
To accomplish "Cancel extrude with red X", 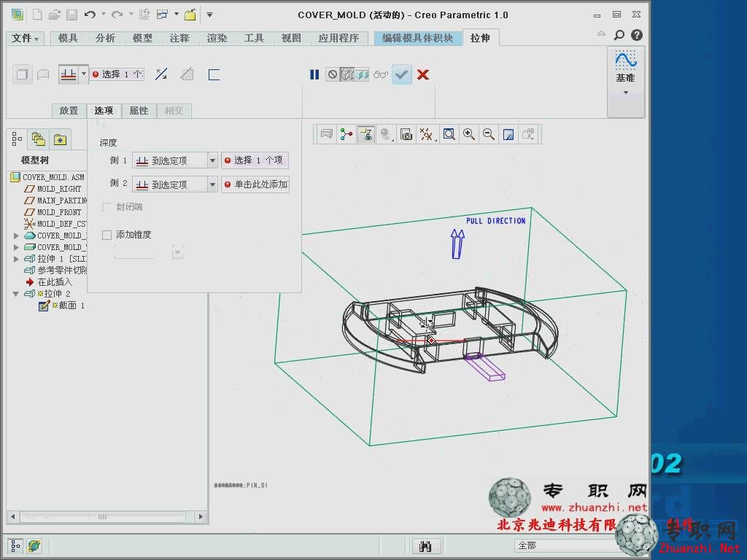I will point(423,74).
